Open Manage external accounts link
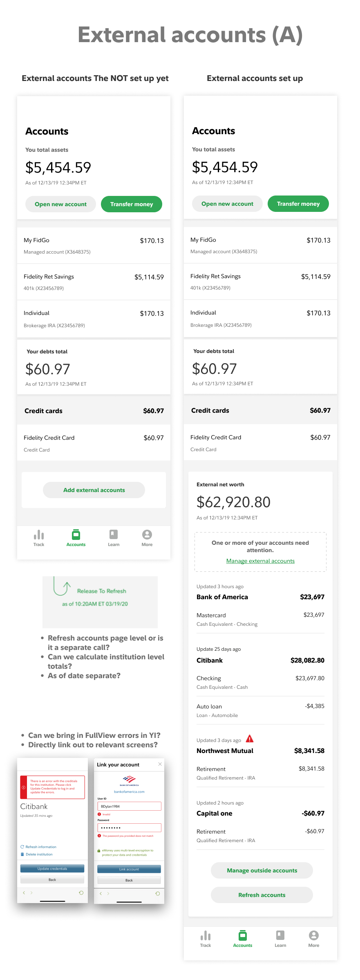 tap(260, 561)
